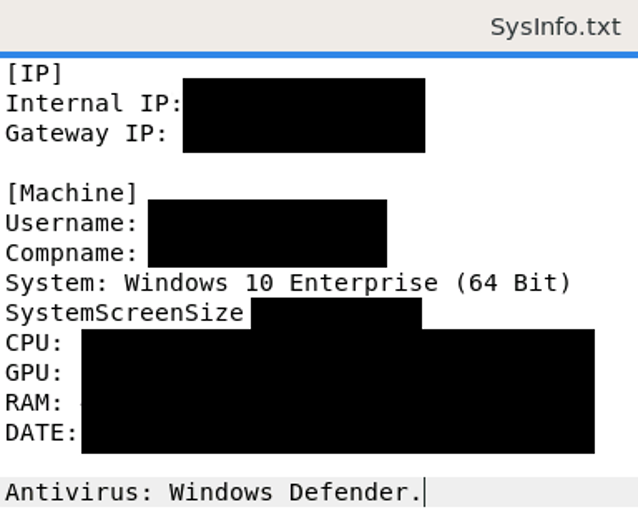This screenshot has width=639, height=513.
Task: Click the DATE label
Action: click(x=41, y=433)
